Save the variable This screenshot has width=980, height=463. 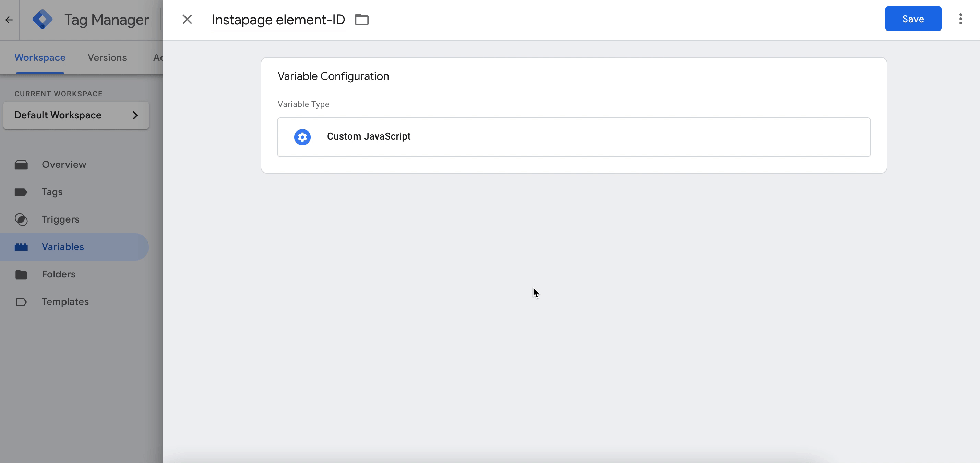(913, 19)
